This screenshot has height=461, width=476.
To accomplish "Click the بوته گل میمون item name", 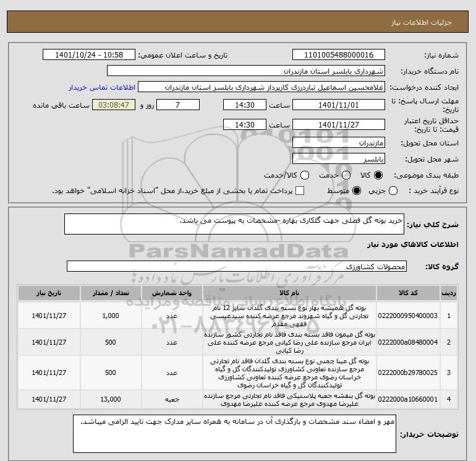I will [289, 342].
